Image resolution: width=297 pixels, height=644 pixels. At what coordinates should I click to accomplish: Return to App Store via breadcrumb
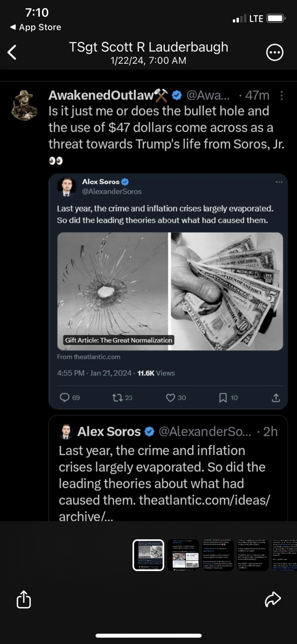(36, 27)
